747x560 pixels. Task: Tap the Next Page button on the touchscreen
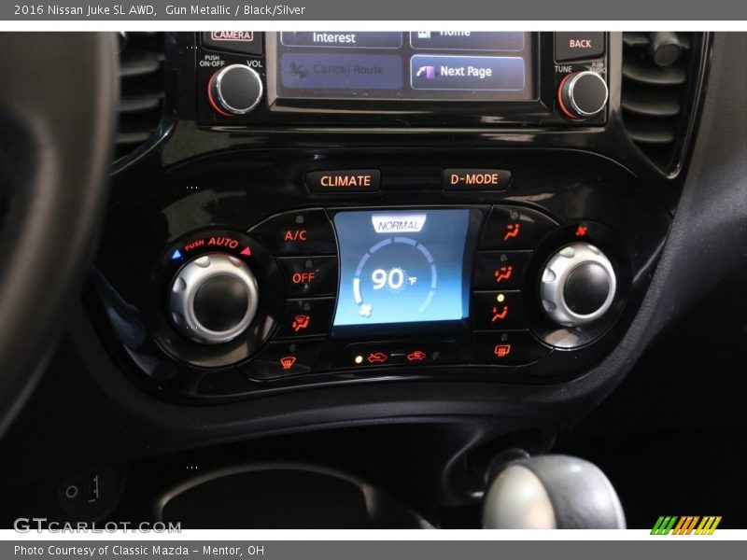pos(468,72)
